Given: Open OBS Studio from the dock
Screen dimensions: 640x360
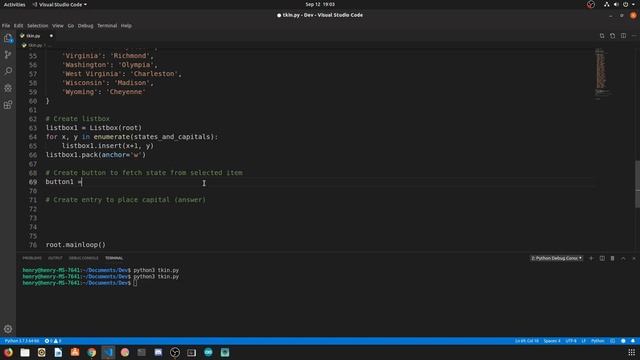Looking at the screenshot, I should [175, 352].
